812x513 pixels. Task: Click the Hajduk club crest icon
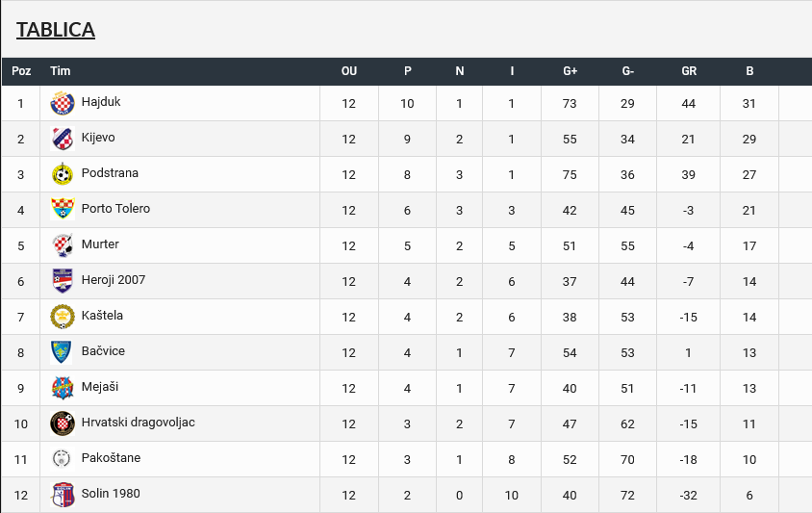[x=63, y=103]
